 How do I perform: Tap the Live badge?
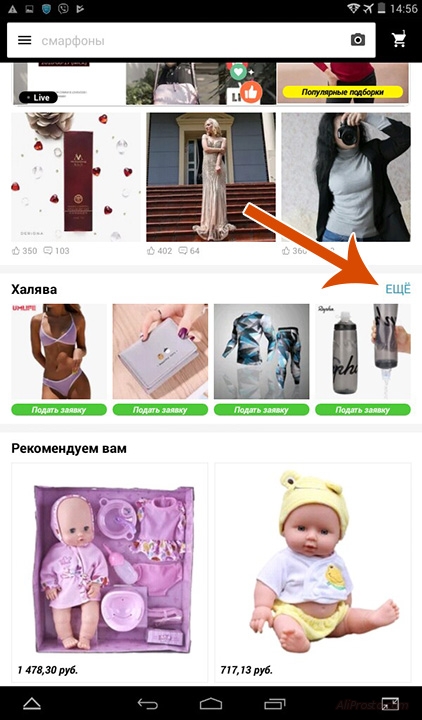pyautogui.click(x=39, y=97)
